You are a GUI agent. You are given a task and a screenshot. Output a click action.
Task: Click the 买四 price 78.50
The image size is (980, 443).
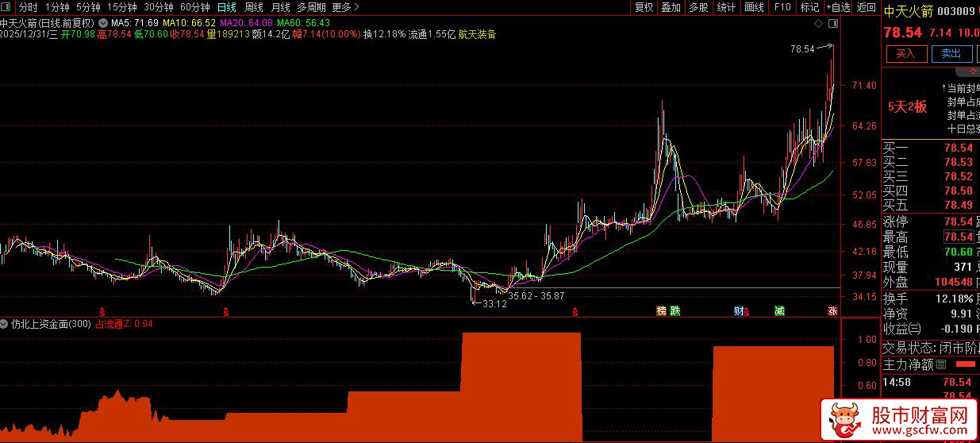click(958, 191)
